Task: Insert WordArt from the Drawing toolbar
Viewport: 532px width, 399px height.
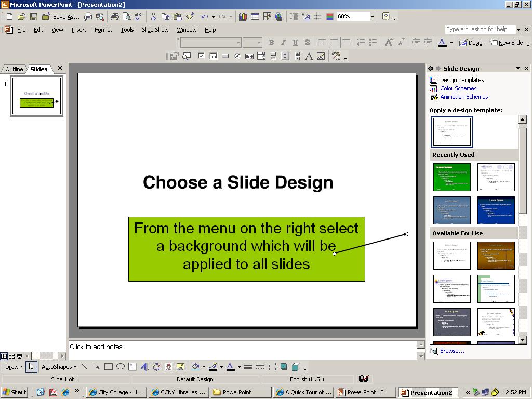Action: (x=144, y=367)
